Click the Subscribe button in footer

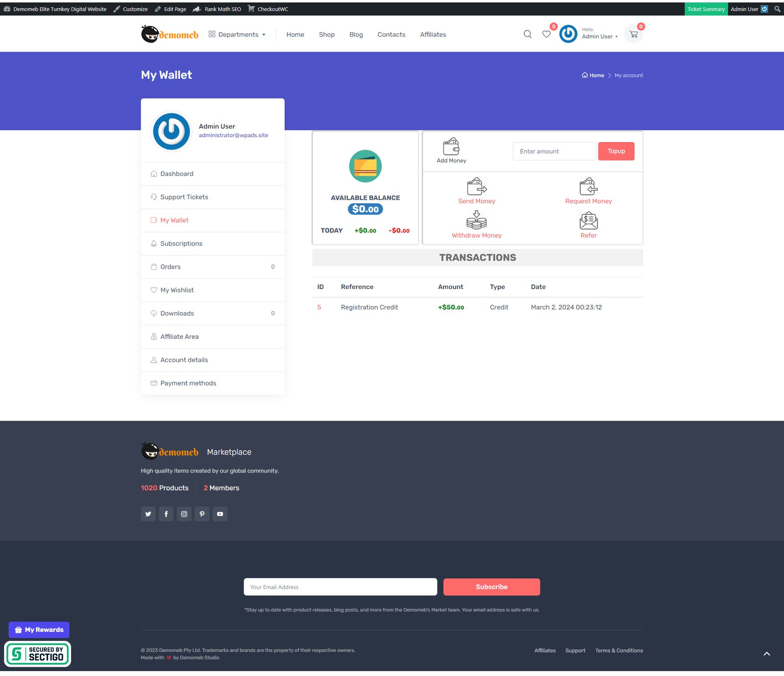491,587
